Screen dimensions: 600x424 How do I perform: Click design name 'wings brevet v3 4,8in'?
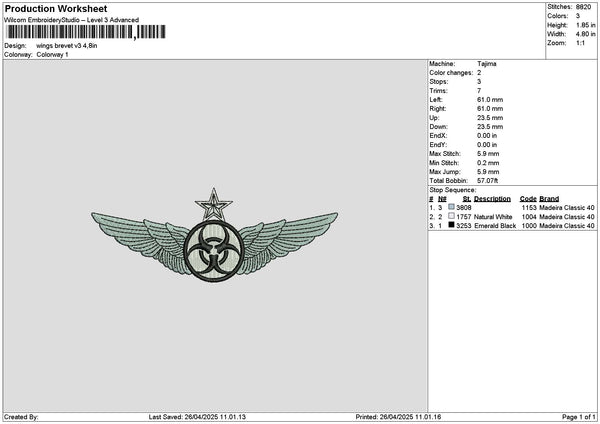tap(67, 46)
